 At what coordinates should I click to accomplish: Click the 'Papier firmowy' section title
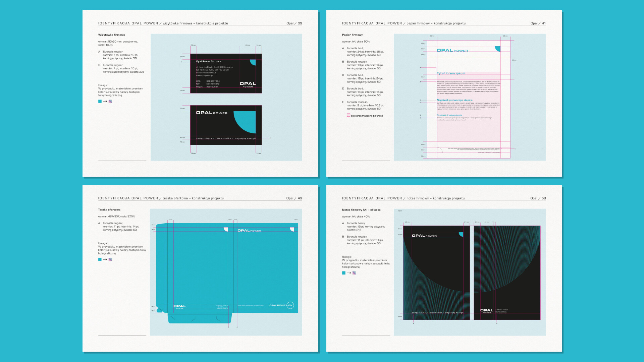click(352, 35)
